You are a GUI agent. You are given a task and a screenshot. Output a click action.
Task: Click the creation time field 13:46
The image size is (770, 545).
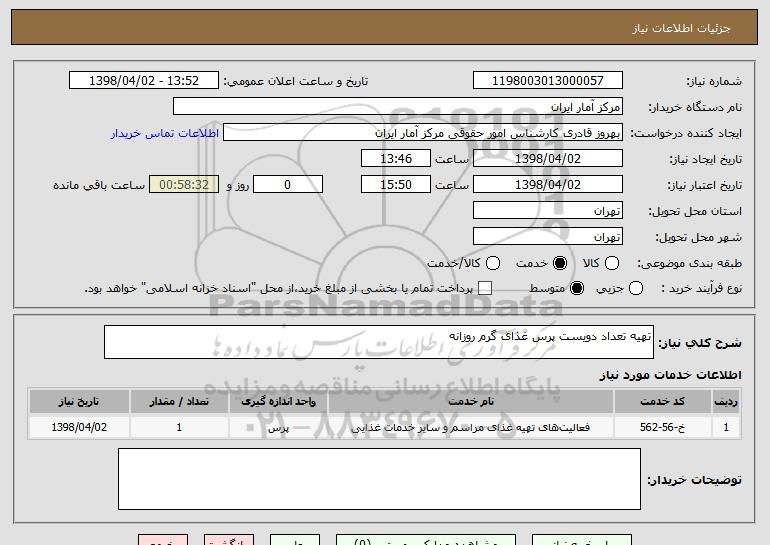point(396,159)
